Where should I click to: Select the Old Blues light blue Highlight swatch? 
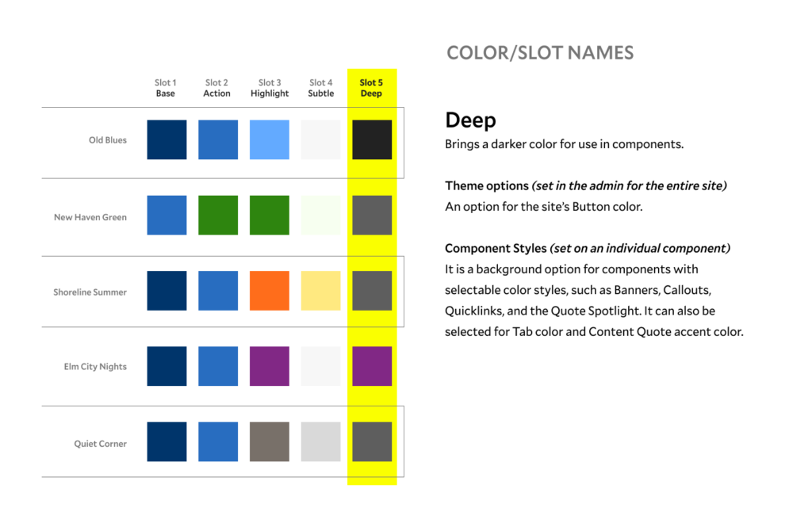[270, 139]
